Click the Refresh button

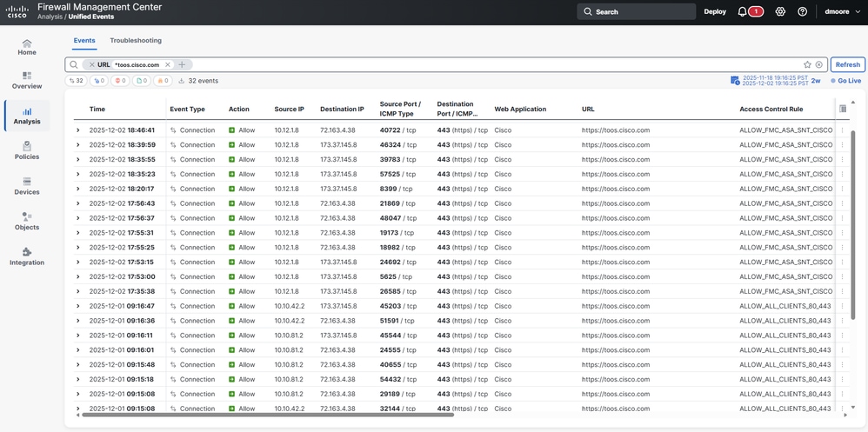(x=847, y=64)
